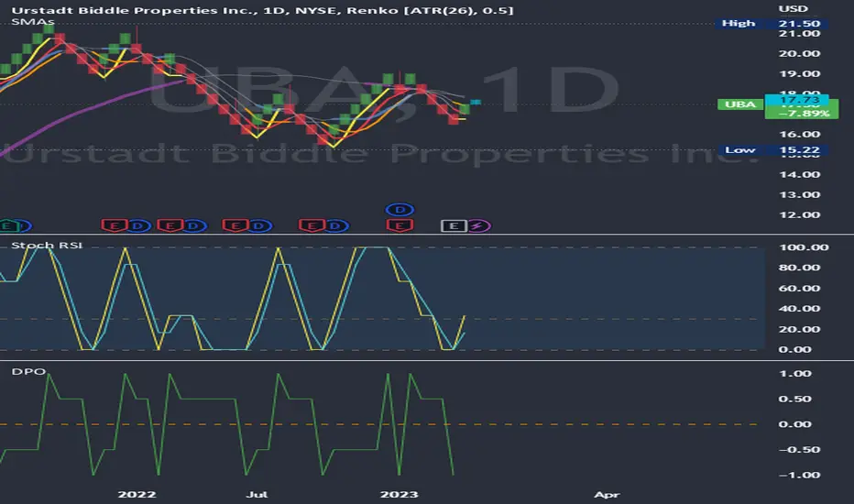
Task: Select the thick purple long-term SMA line
Action: [x=93, y=112]
